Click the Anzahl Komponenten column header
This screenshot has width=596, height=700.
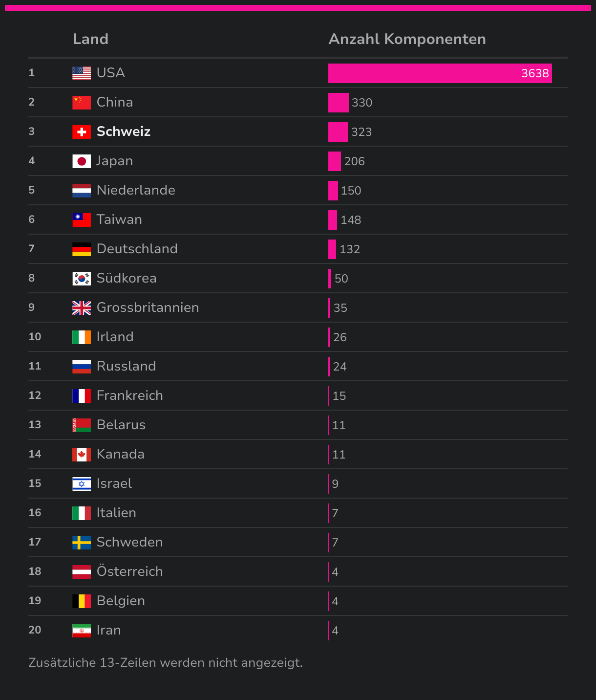(x=407, y=39)
